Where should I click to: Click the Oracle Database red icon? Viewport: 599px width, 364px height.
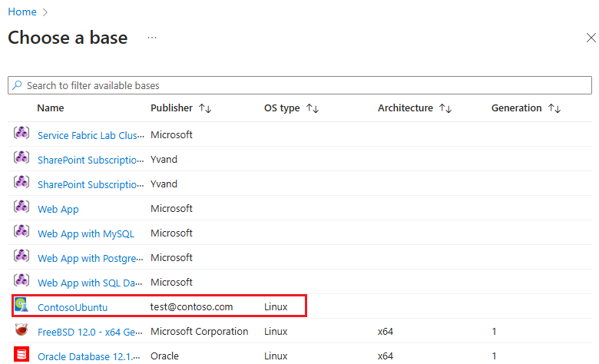click(x=22, y=355)
